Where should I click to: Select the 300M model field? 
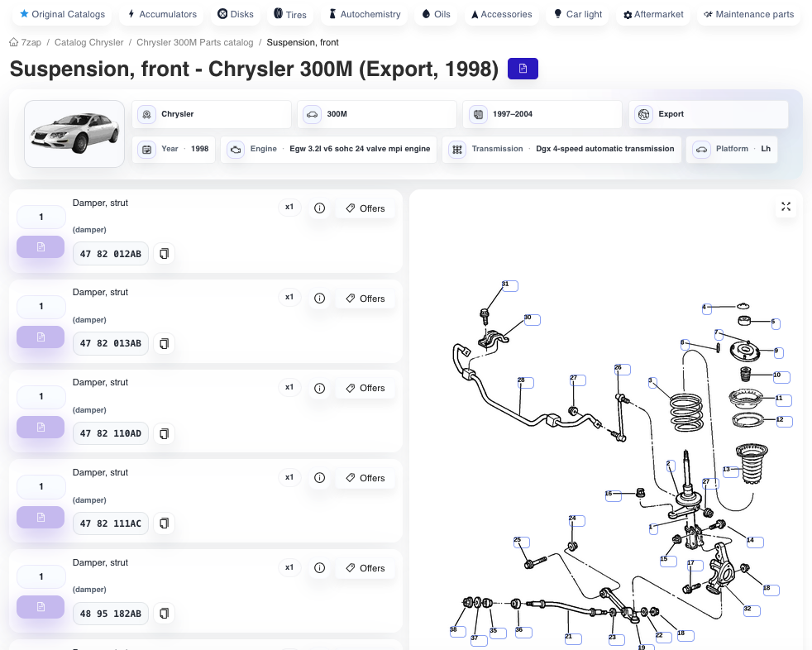(377, 114)
